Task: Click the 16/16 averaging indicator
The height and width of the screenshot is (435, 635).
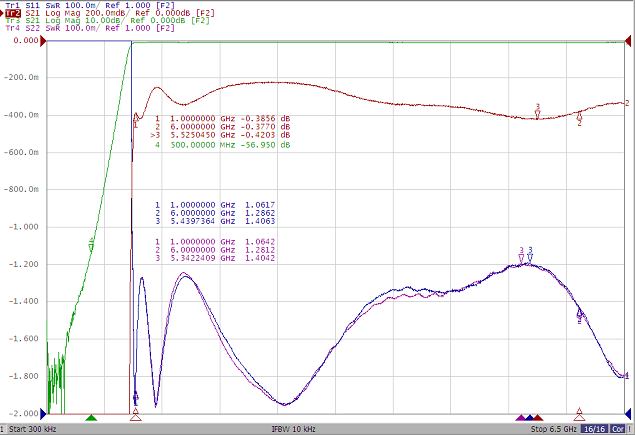Action: 594,429
